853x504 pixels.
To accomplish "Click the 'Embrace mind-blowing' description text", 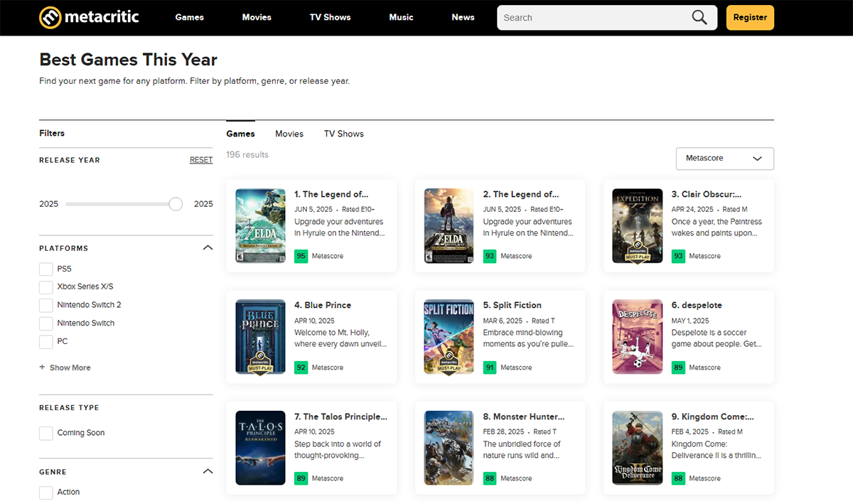I will [528, 338].
